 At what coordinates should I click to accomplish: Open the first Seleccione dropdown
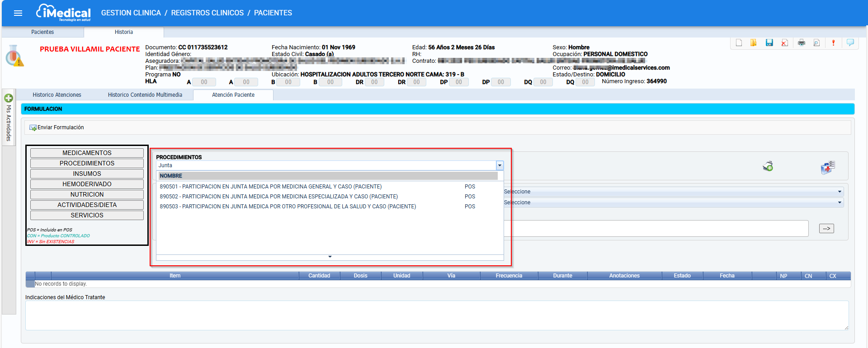tap(674, 192)
